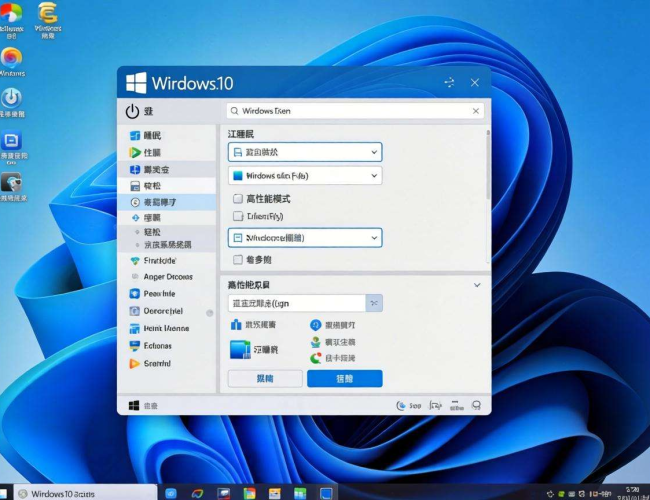Select the first bulleted sub-item under the diamond entry

(167, 232)
